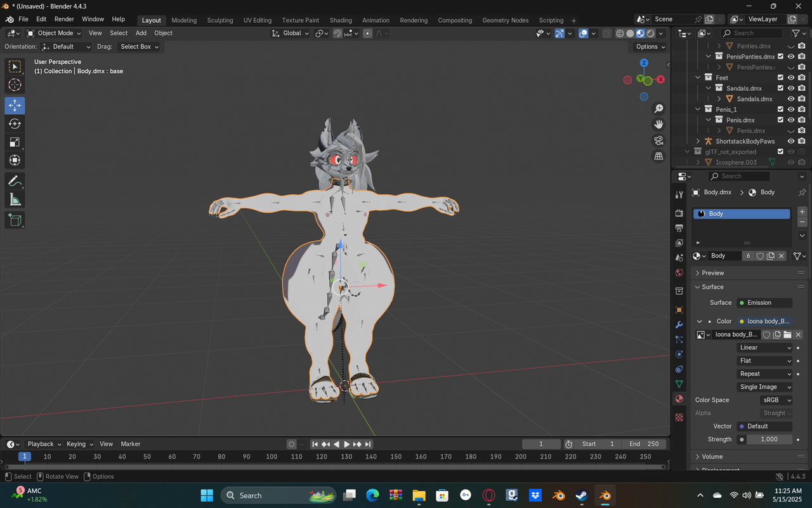Switch to the Sculpting workspace tab

(220, 20)
